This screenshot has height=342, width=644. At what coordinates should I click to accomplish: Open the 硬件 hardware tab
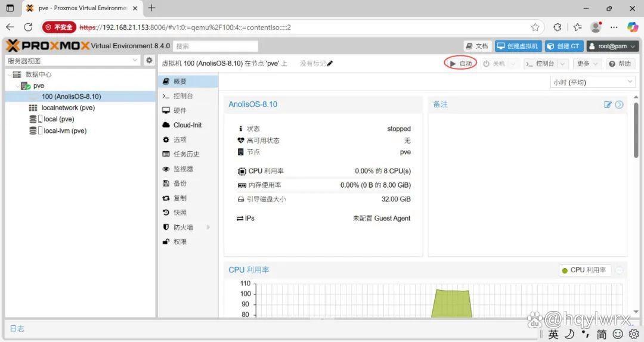[188, 110]
